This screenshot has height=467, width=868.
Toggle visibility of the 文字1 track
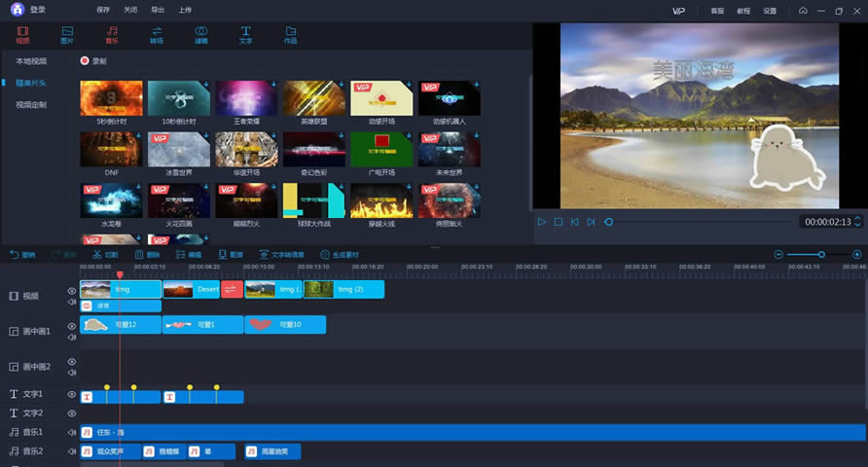coord(71,394)
